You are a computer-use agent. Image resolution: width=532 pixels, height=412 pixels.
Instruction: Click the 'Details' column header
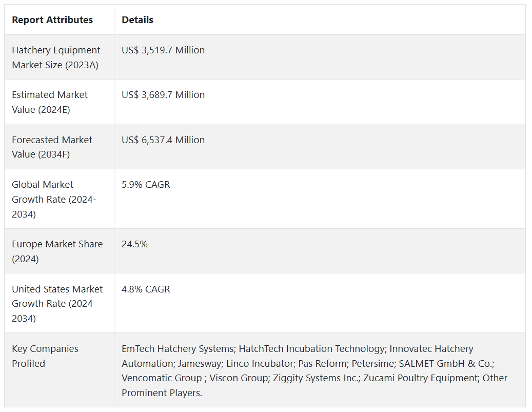[137, 20]
